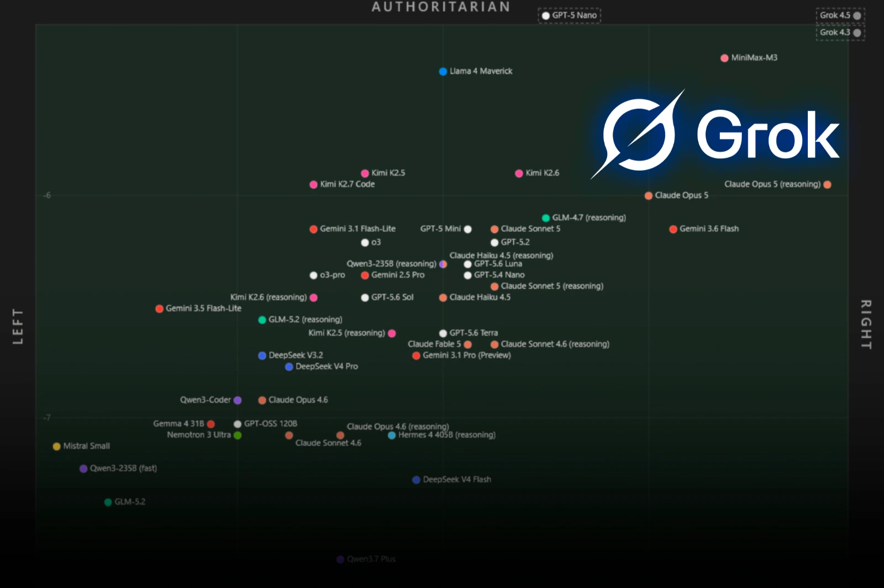Click the RIGHT axis title
This screenshot has height=588, width=884.
tap(866, 325)
